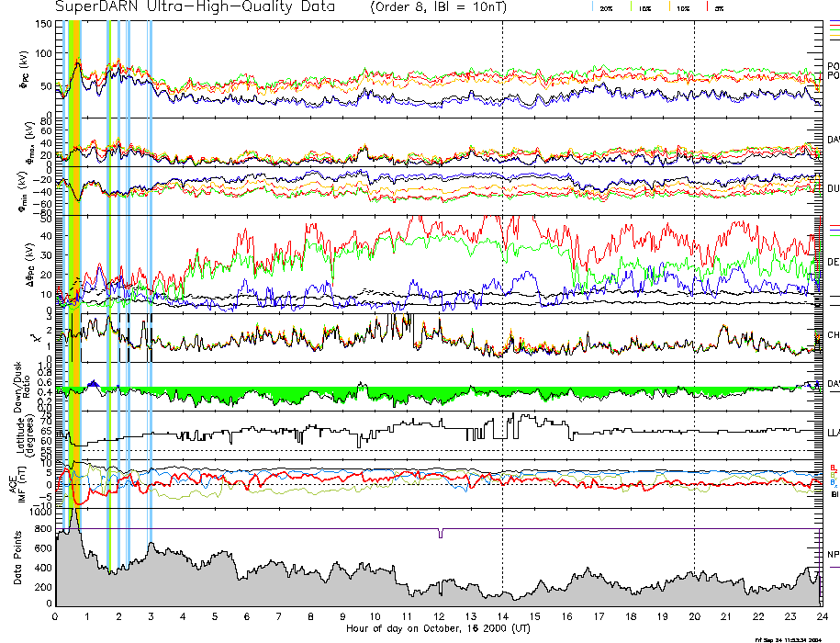The image size is (840, 643).
Task: Click the hour 24 tick label on x-axis
Action: tap(820, 618)
